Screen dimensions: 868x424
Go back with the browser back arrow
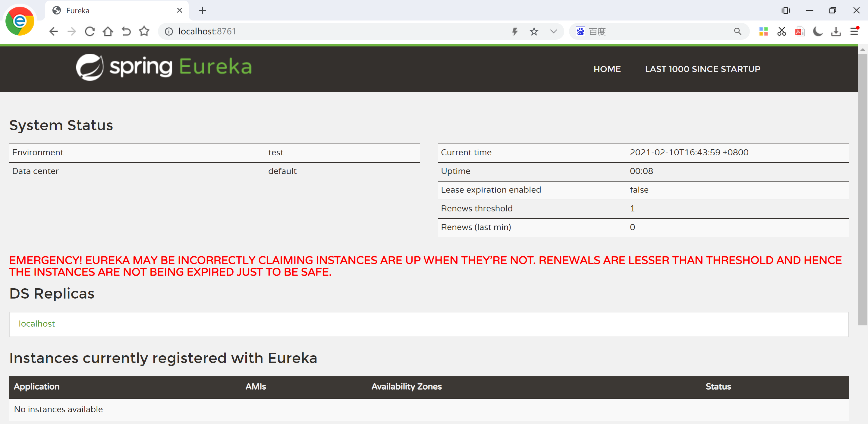[x=54, y=31]
